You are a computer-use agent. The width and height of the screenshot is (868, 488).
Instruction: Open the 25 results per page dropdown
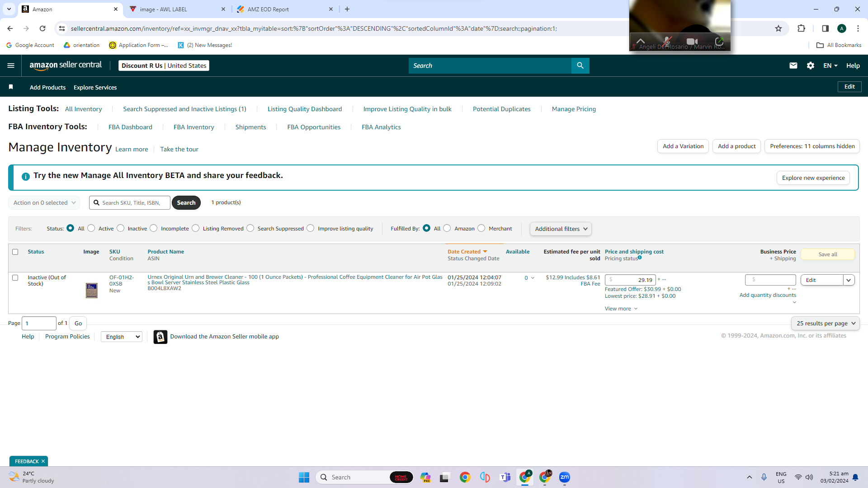click(x=826, y=324)
